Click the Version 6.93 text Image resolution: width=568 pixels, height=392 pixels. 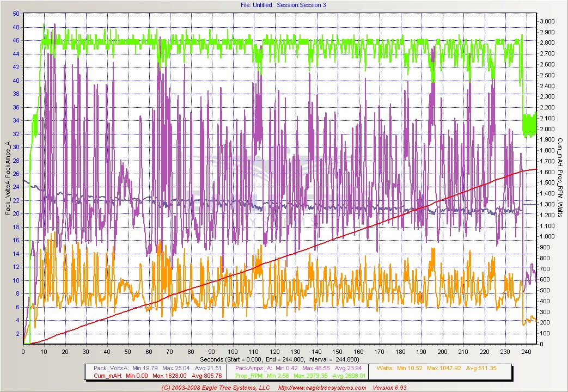coord(390,388)
